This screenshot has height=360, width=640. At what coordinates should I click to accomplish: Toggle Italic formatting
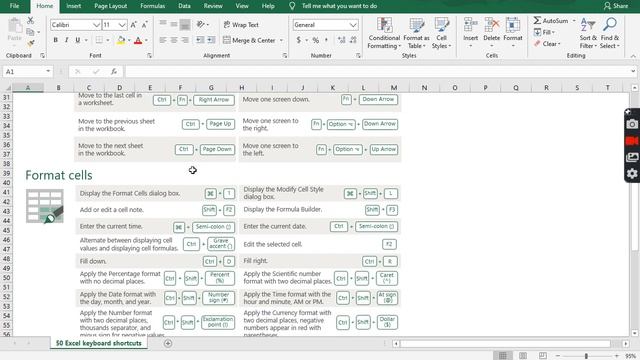[66, 40]
